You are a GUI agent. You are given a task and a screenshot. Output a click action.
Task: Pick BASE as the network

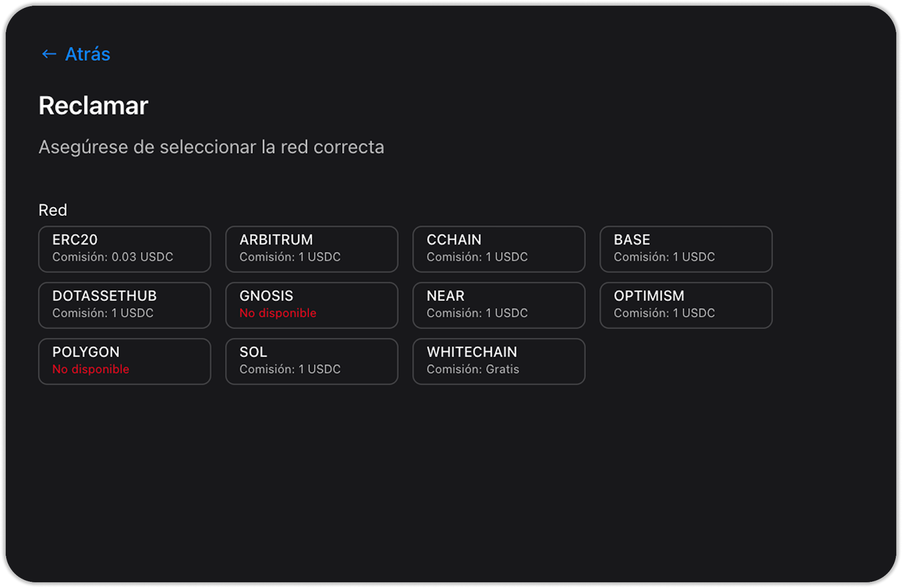pos(686,249)
